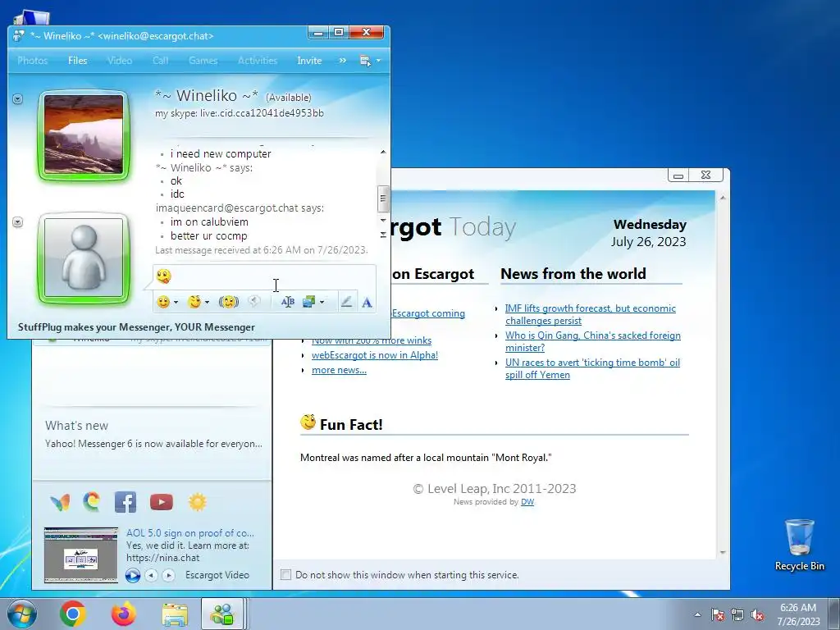Open the MSN butterfly icon
Image resolution: width=840 pixels, height=630 pixels.
tap(60, 503)
